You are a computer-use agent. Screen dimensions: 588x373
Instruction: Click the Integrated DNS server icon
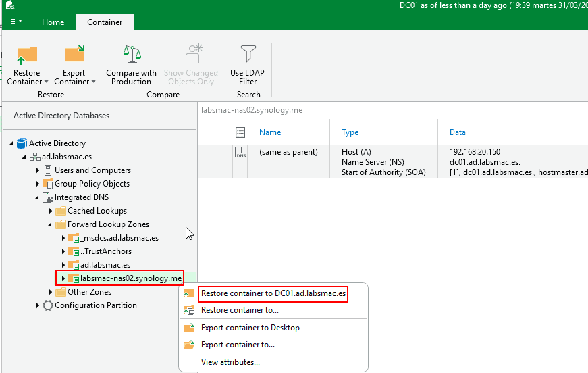(x=48, y=197)
